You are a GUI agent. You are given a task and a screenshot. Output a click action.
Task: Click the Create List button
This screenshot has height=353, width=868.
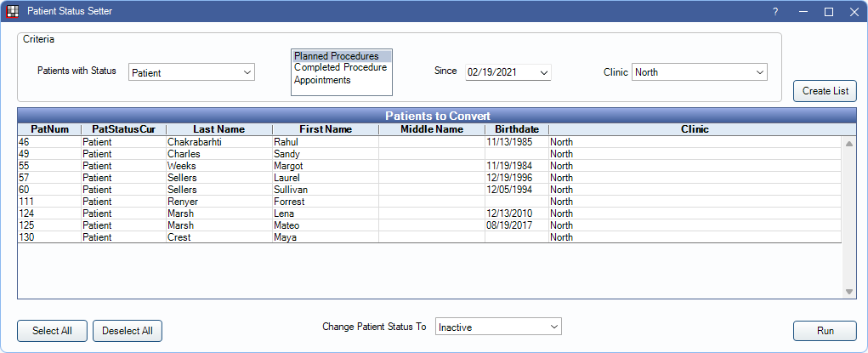tap(825, 91)
